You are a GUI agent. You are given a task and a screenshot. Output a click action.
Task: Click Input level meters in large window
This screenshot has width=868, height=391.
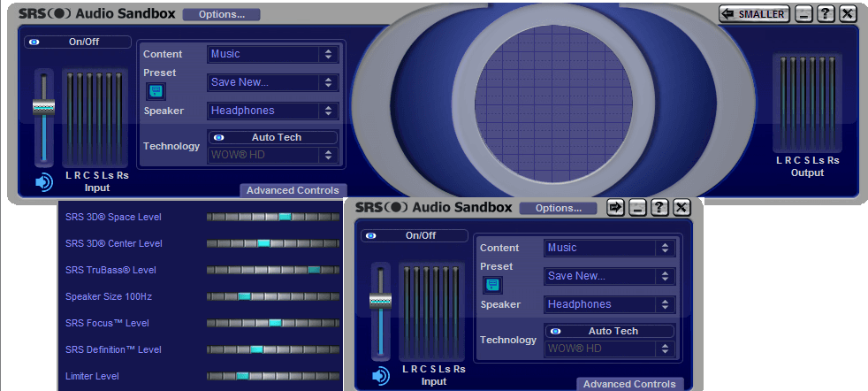(x=95, y=118)
